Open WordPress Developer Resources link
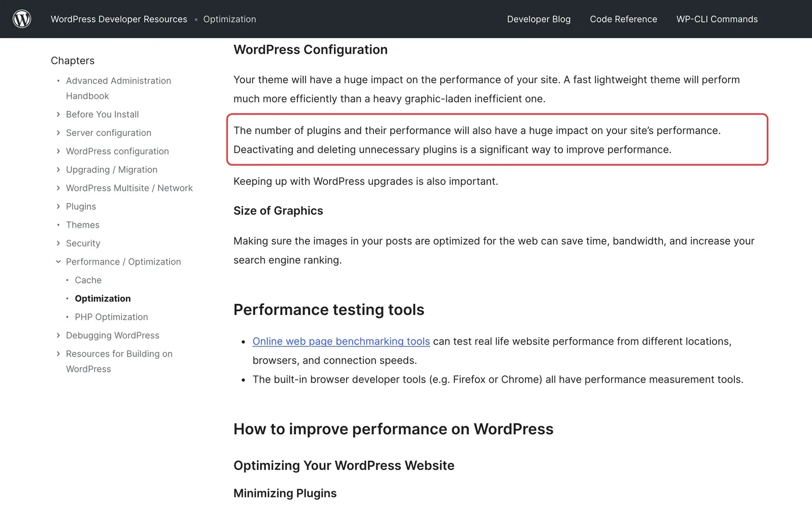 119,19
